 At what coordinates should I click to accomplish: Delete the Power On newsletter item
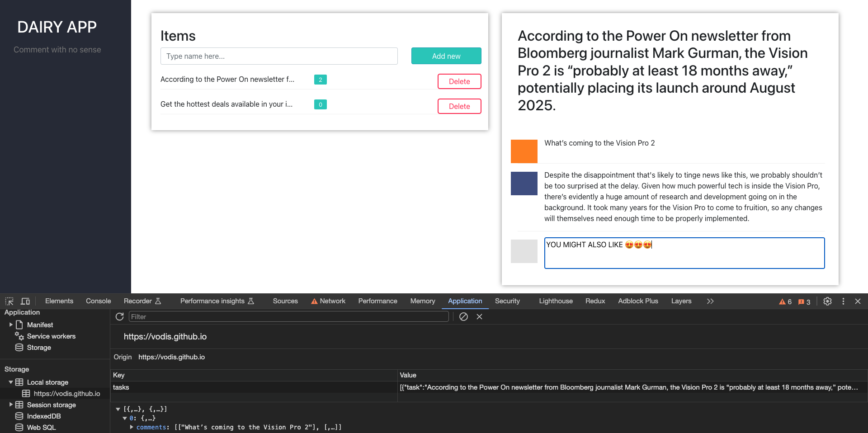pos(459,81)
